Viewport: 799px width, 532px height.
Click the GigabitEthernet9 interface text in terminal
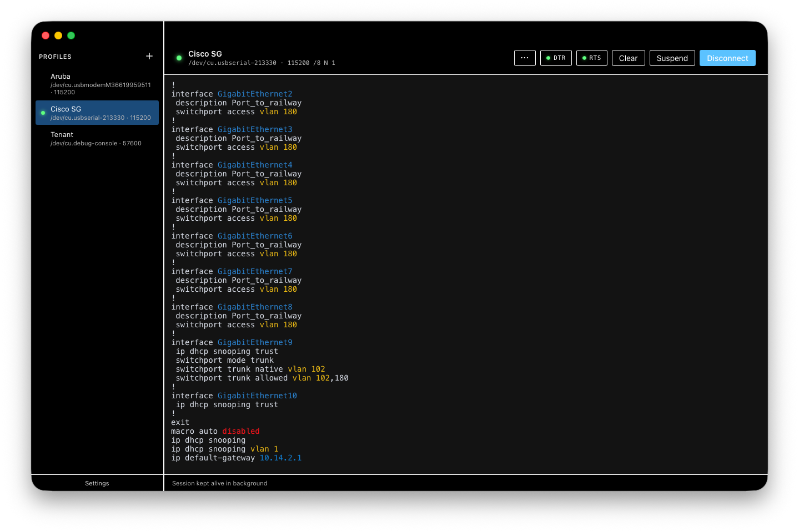[254, 342]
